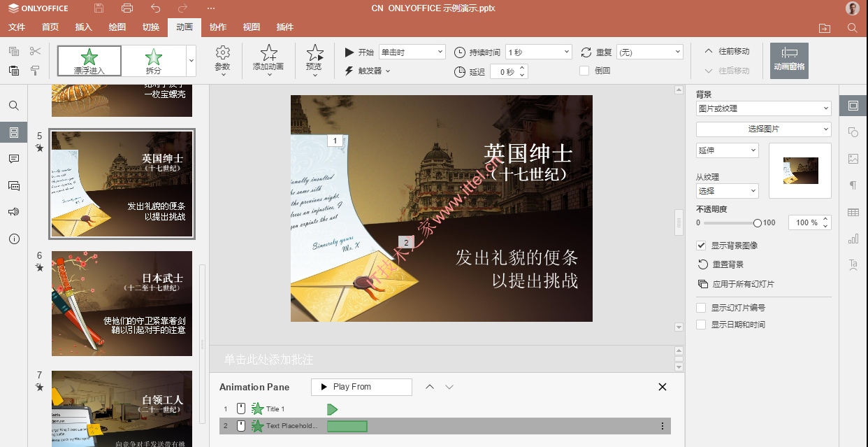Click the 延迟 delay stepper arrows

click(522, 71)
